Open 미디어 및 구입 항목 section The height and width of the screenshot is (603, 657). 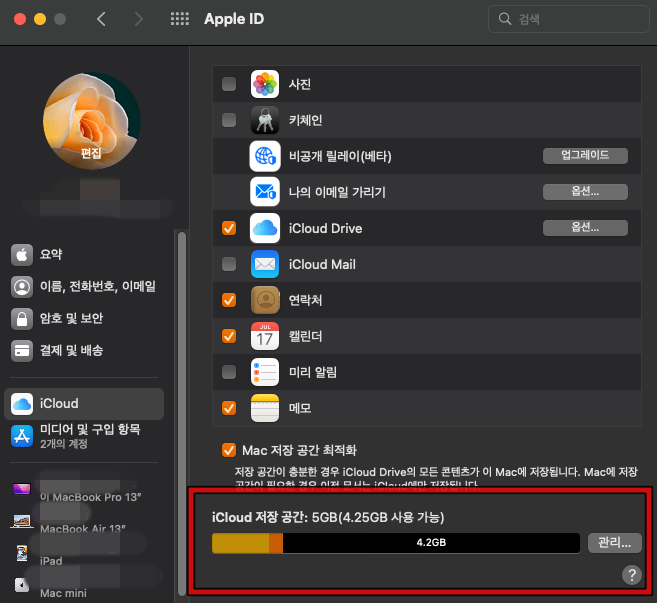click(84, 436)
